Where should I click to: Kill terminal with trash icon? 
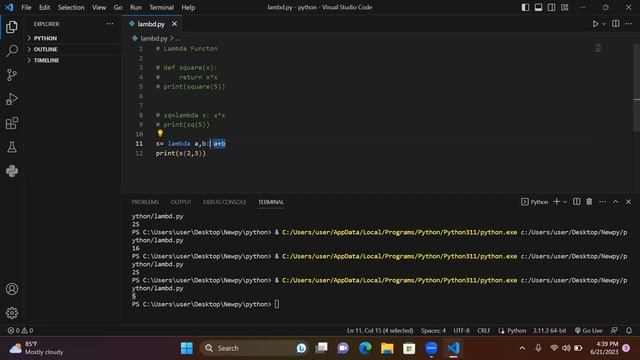(589, 202)
